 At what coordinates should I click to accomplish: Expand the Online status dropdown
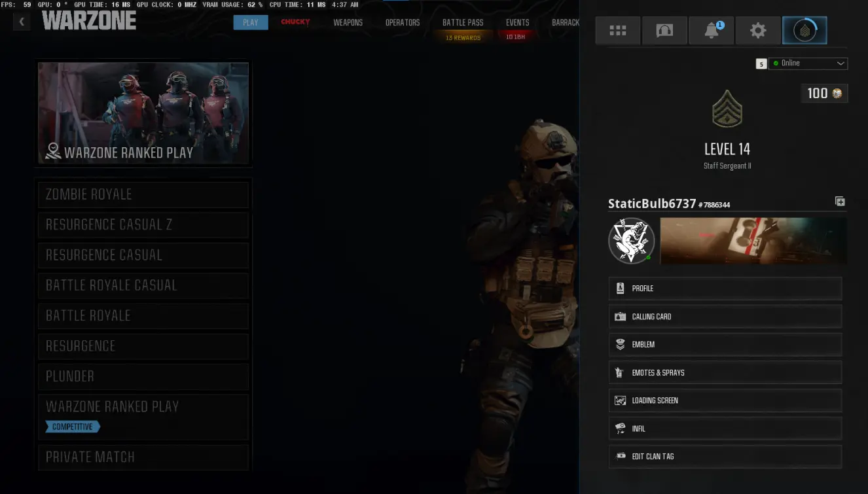pyautogui.click(x=808, y=63)
